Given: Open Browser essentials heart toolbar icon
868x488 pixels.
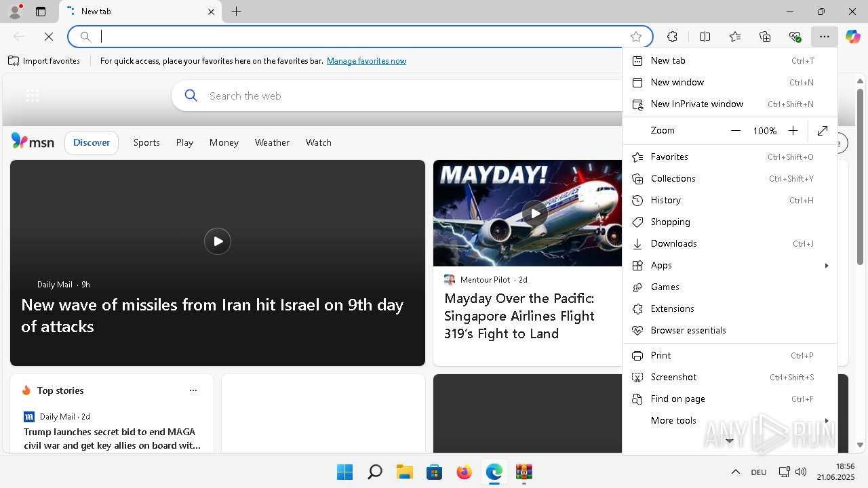Looking at the screenshot, I should pyautogui.click(x=795, y=37).
